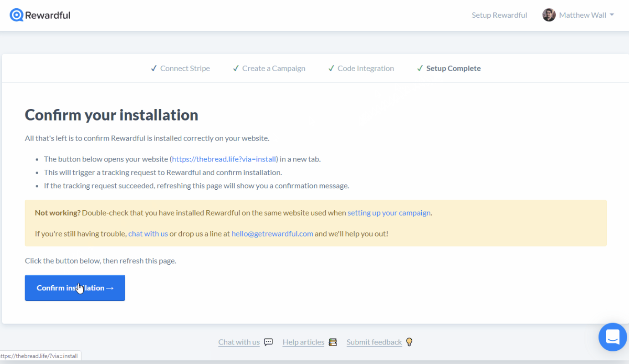This screenshot has width=629, height=364.
Task: Click the Chat with us footer link
Action: tap(239, 342)
